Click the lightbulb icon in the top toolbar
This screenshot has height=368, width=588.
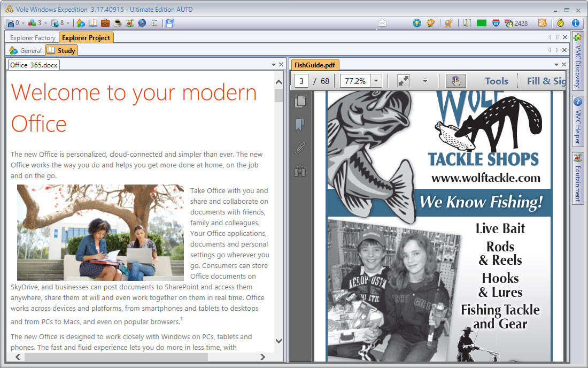point(417,23)
